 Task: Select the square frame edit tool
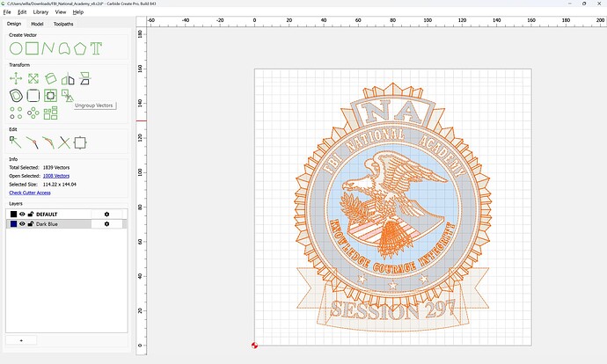[80, 142]
